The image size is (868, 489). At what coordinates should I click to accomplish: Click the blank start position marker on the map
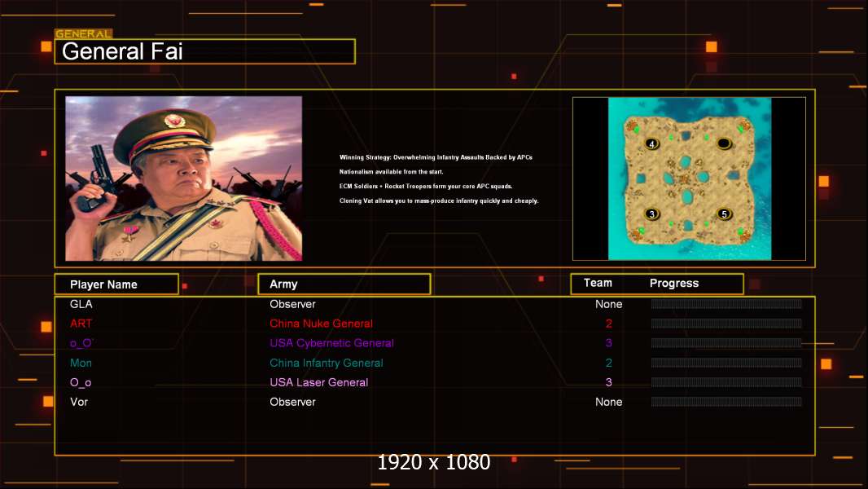point(723,144)
